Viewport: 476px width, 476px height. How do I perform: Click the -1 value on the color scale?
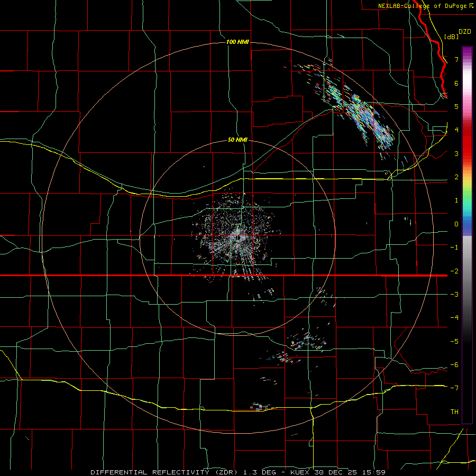click(x=454, y=248)
